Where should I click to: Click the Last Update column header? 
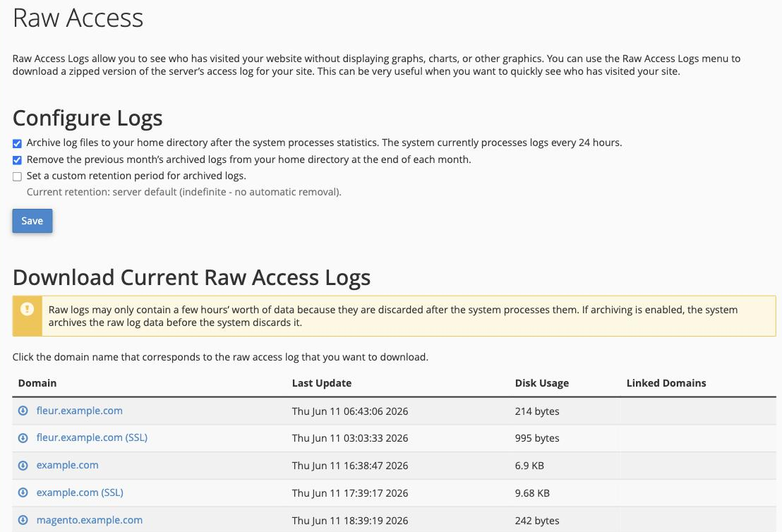322,383
